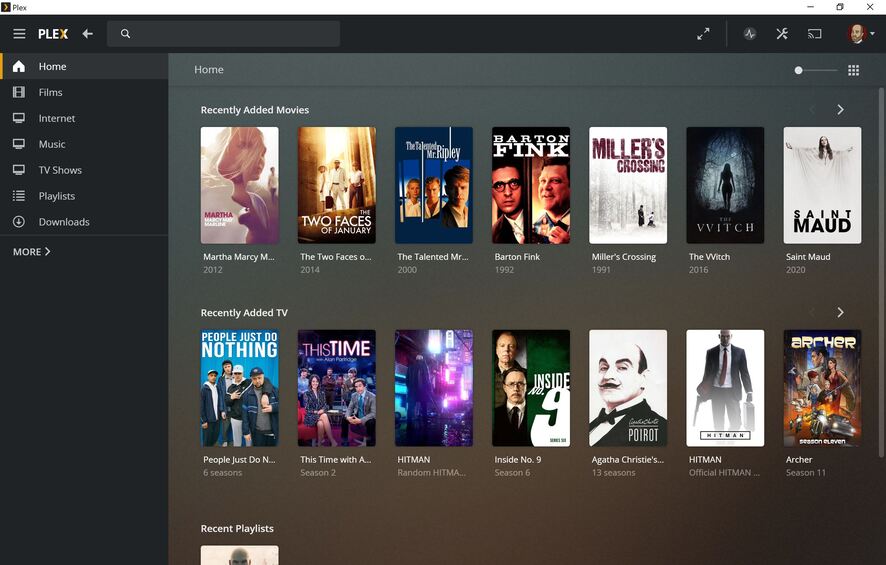Click the vertical scrollbar on the right

[881, 272]
